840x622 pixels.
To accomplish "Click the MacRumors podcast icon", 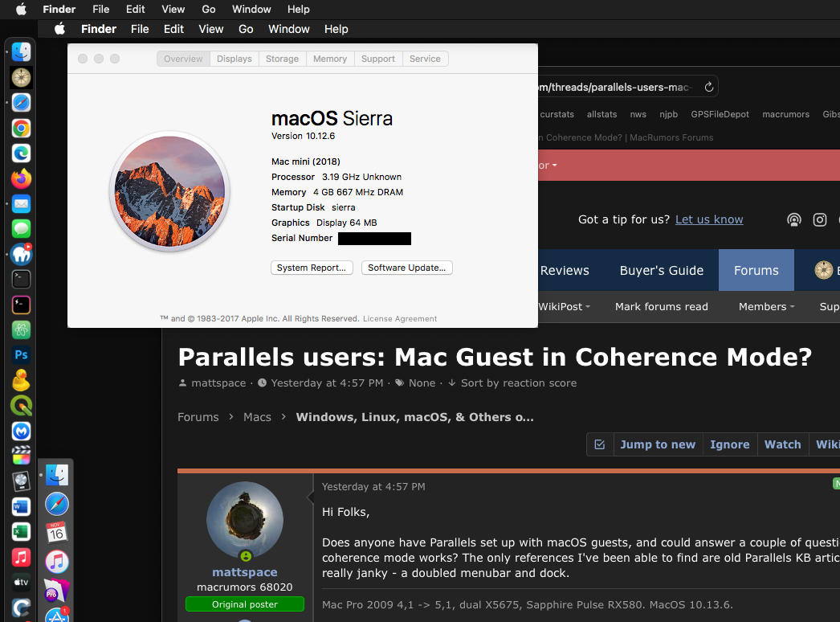I will [x=794, y=220].
